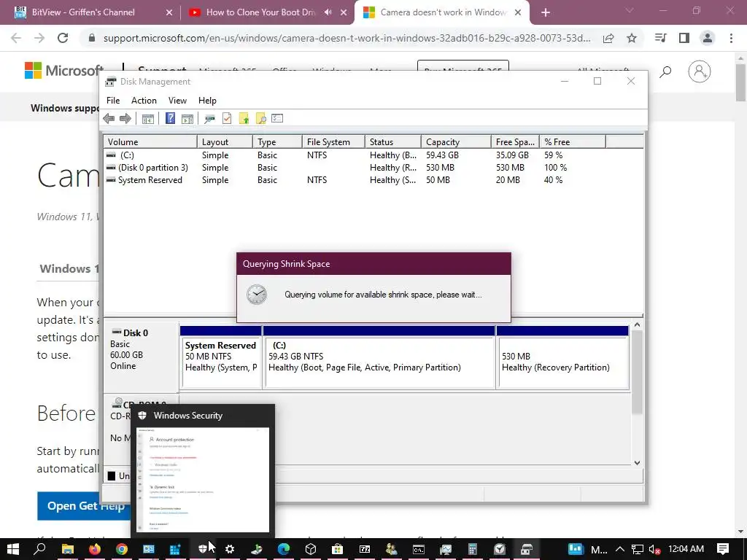Switch to BitView - Griffen's Channel tab
The width and height of the screenshot is (747, 560).
click(x=93, y=12)
